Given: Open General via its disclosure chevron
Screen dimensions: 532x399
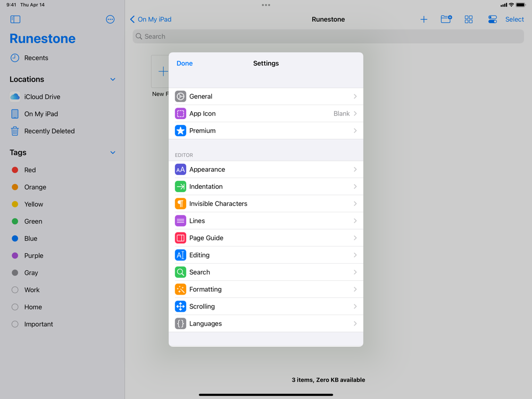Looking at the screenshot, I should coord(355,96).
